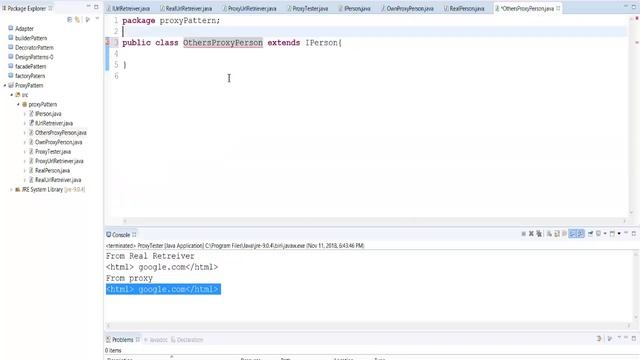Click the error marker on line 3
Screen dimensions: 640x360
pos(107,42)
